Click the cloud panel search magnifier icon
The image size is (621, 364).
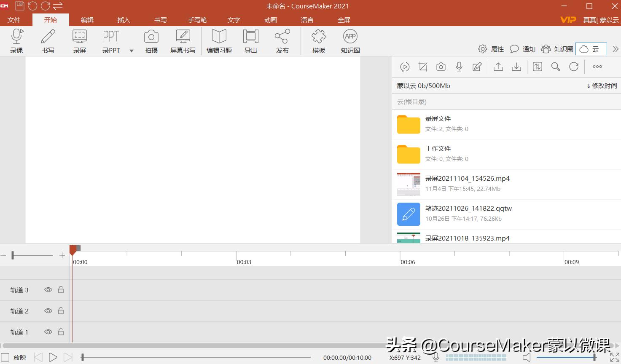click(555, 67)
